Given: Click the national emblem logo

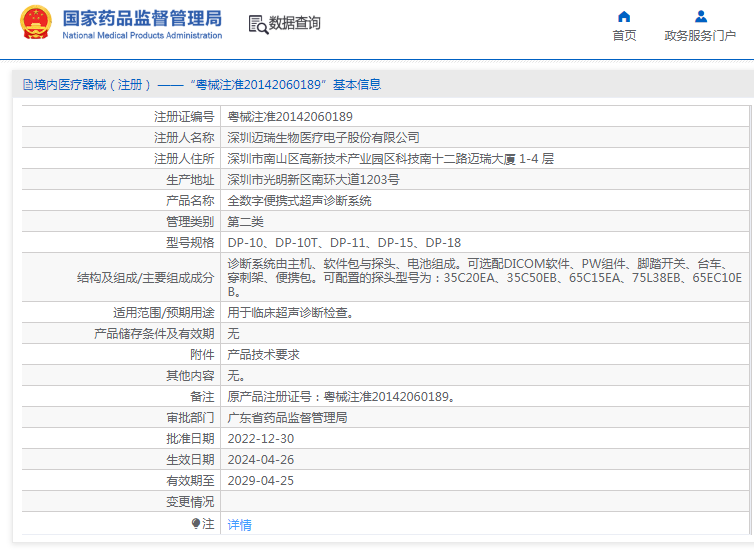Looking at the screenshot, I should (36, 23).
